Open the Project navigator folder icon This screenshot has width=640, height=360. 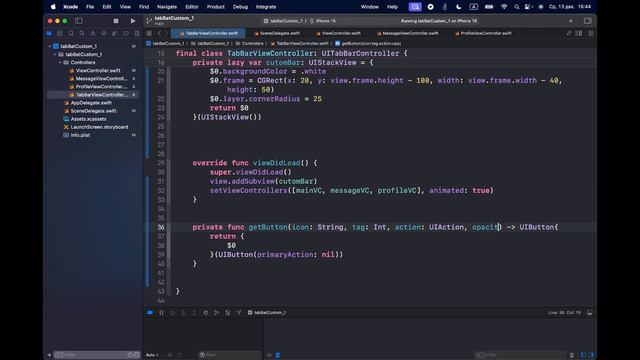click(49, 33)
